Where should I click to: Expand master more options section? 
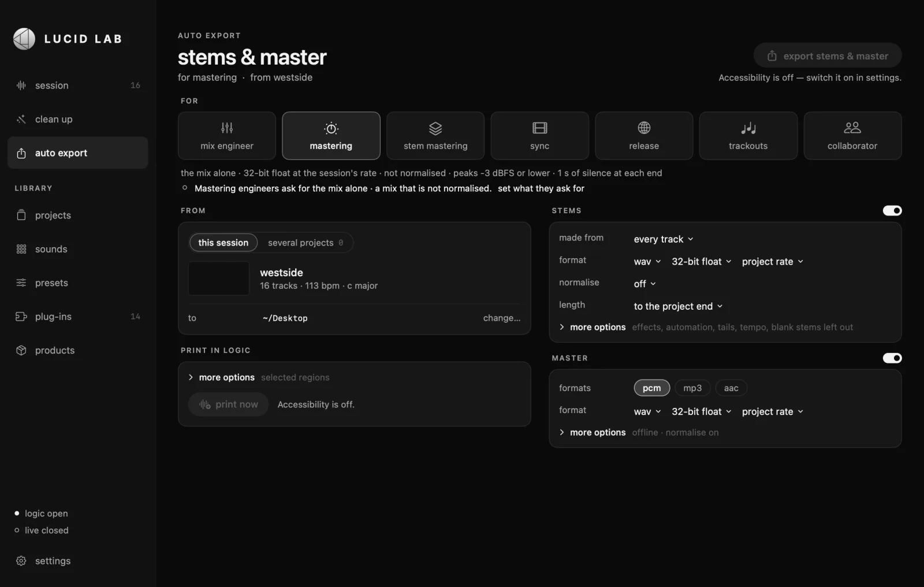pos(593,432)
